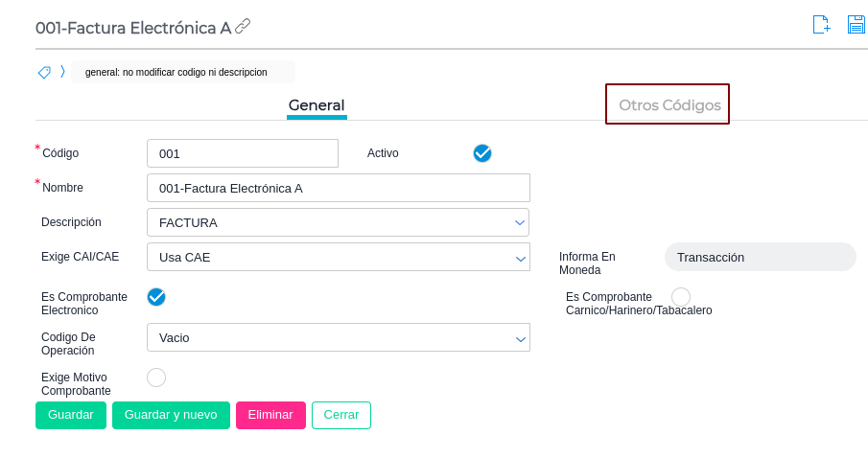Open the Otros Códigos tab
The image size is (868, 458).
coord(669,105)
